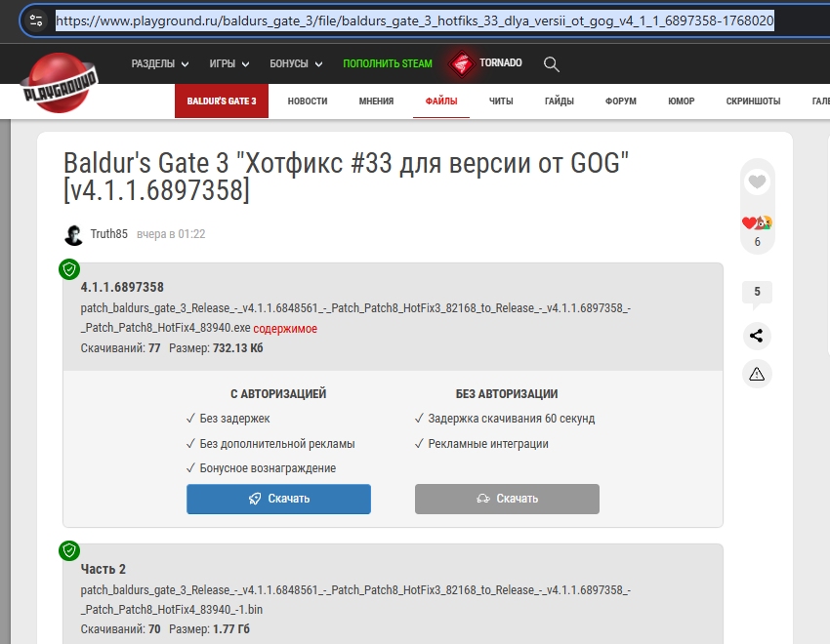
Task: Click green shield badge on Часть 2
Action: click(x=69, y=550)
